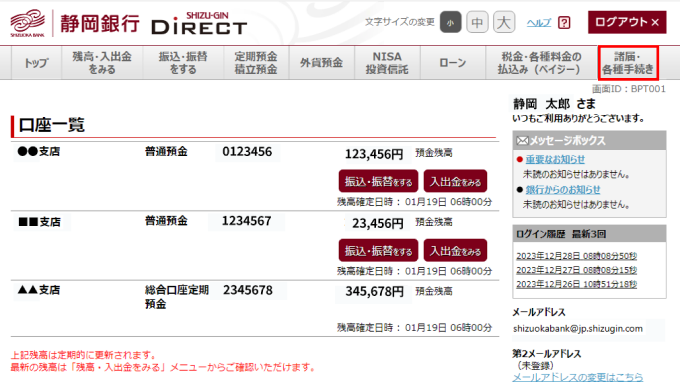Select account number 0123456

[x=247, y=152]
